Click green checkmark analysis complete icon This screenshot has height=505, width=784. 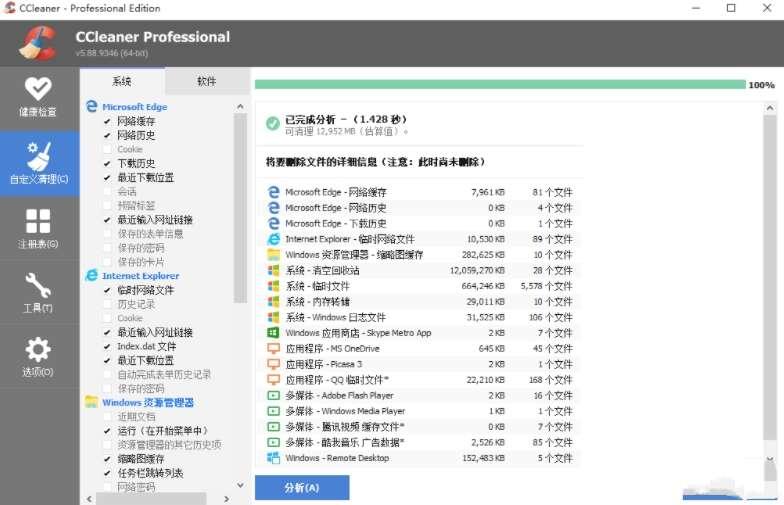(x=272, y=123)
